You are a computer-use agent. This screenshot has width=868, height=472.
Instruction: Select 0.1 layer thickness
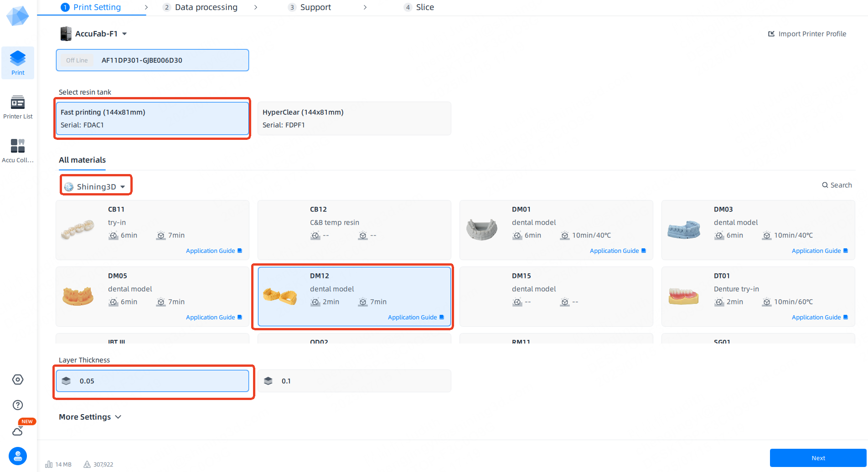tap(354, 381)
